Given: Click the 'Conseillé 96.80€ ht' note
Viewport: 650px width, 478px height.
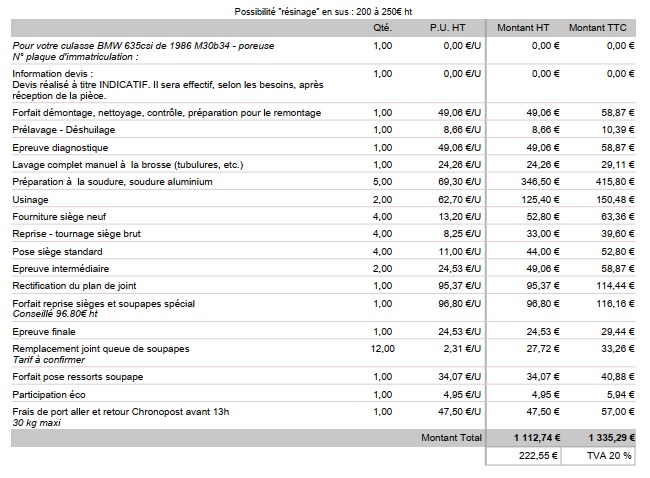Looking at the screenshot, I should [55, 313].
